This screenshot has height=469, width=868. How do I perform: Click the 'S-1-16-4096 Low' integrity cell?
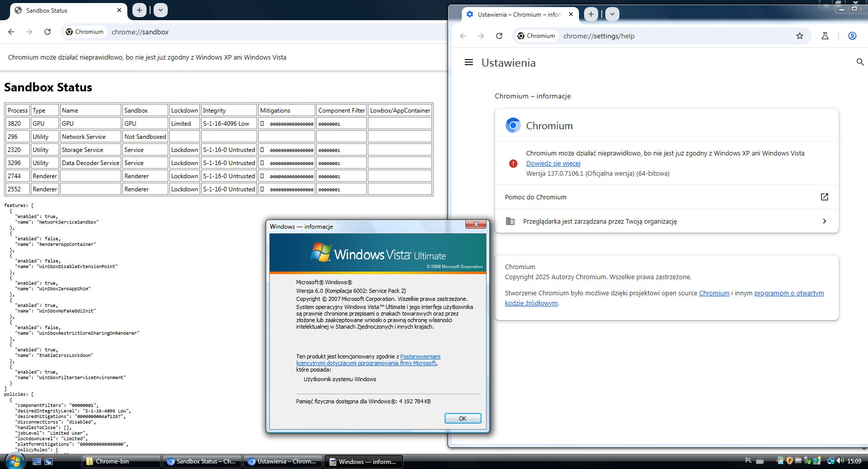point(229,124)
